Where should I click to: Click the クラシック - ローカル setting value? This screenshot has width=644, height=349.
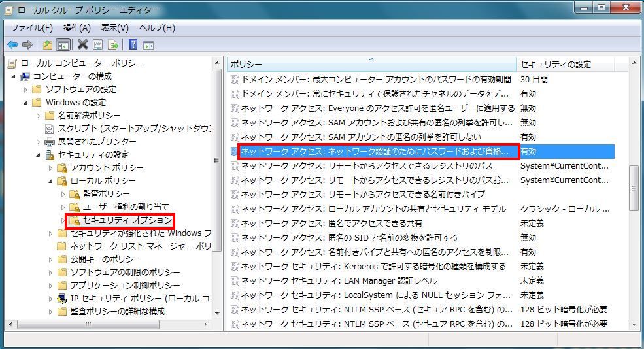pos(565,209)
